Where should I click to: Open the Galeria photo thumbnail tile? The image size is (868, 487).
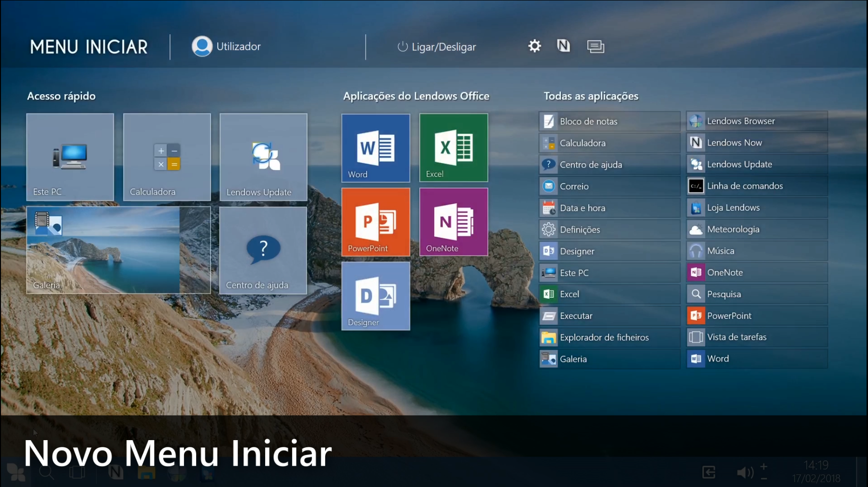(118, 250)
